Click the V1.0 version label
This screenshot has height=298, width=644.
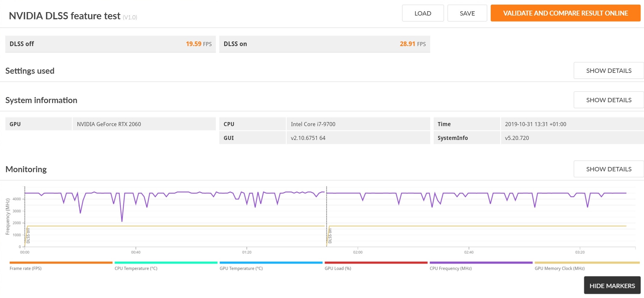130,17
